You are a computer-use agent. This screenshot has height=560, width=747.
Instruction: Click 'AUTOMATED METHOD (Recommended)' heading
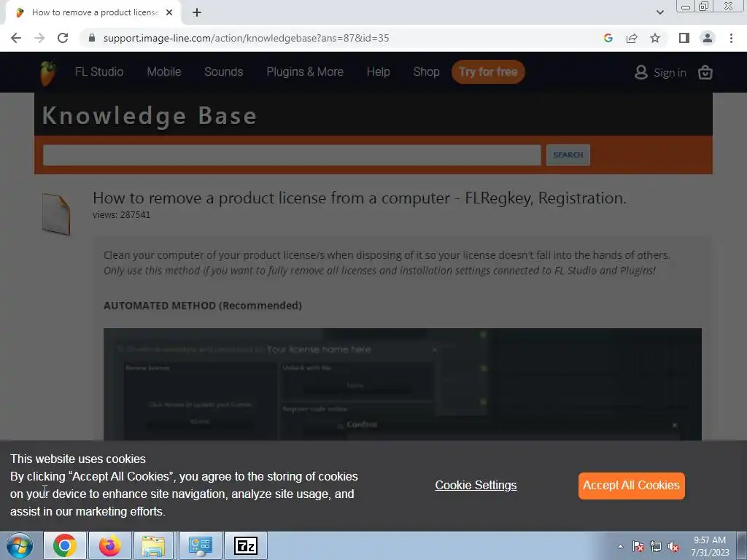tap(203, 306)
